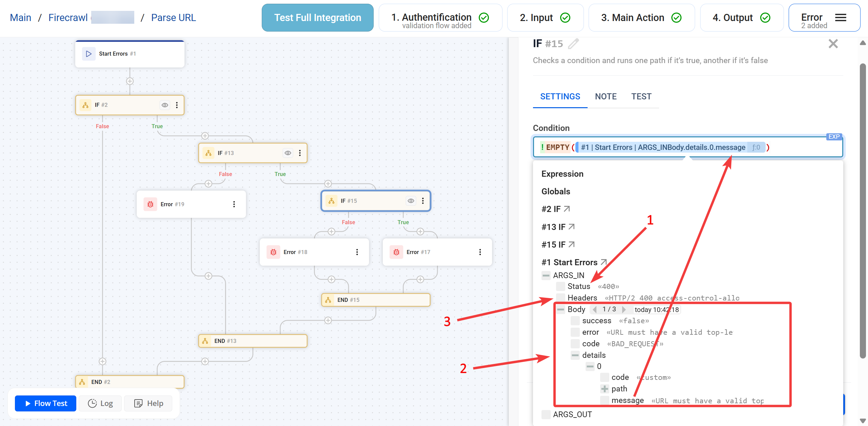Click the Test Full Integration button
This screenshot has width=868, height=426.
pyautogui.click(x=317, y=18)
